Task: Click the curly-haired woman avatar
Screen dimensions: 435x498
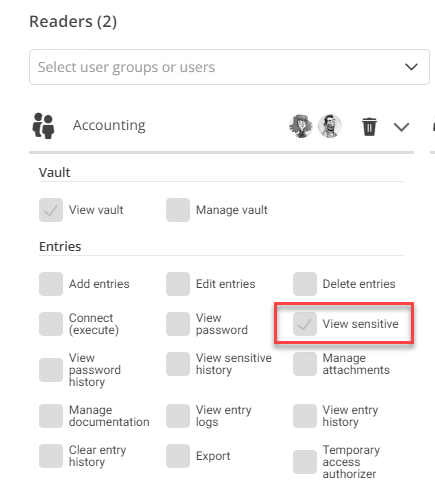Action: (x=301, y=126)
